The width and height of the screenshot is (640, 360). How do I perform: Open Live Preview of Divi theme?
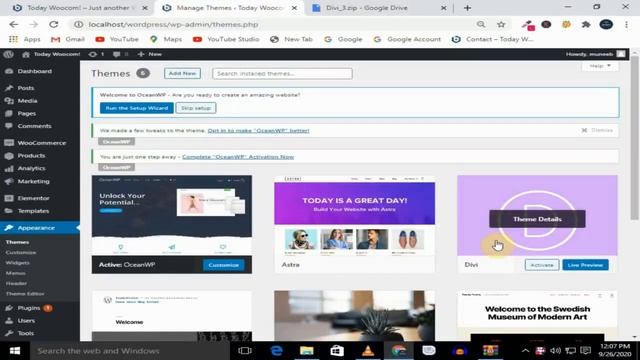pyautogui.click(x=585, y=265)
